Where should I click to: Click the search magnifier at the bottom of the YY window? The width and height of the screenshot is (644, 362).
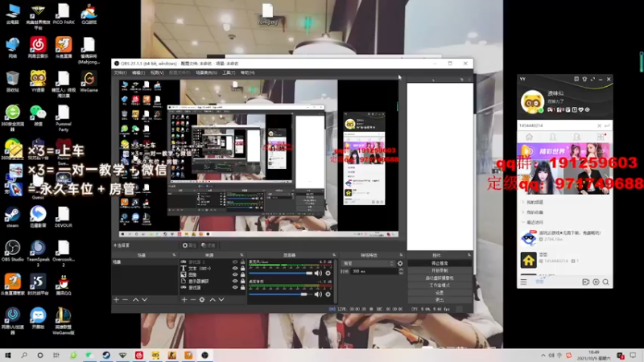point(606,282)
